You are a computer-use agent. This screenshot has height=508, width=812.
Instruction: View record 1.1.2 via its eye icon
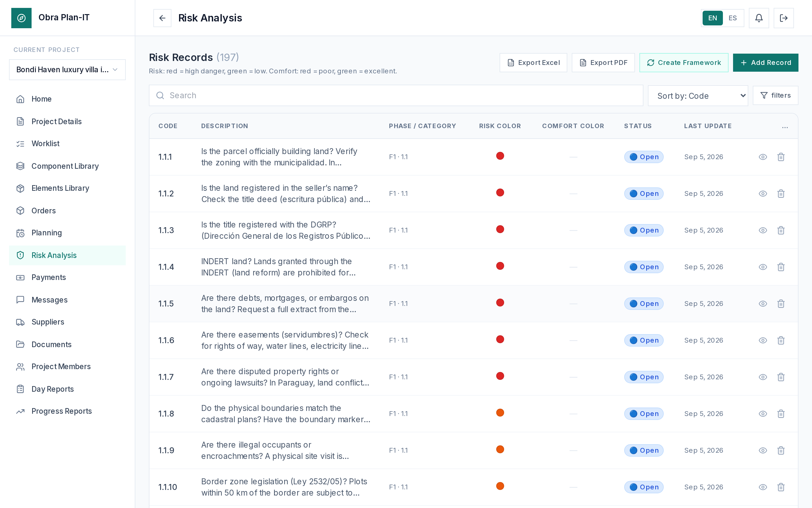[763, 194]
